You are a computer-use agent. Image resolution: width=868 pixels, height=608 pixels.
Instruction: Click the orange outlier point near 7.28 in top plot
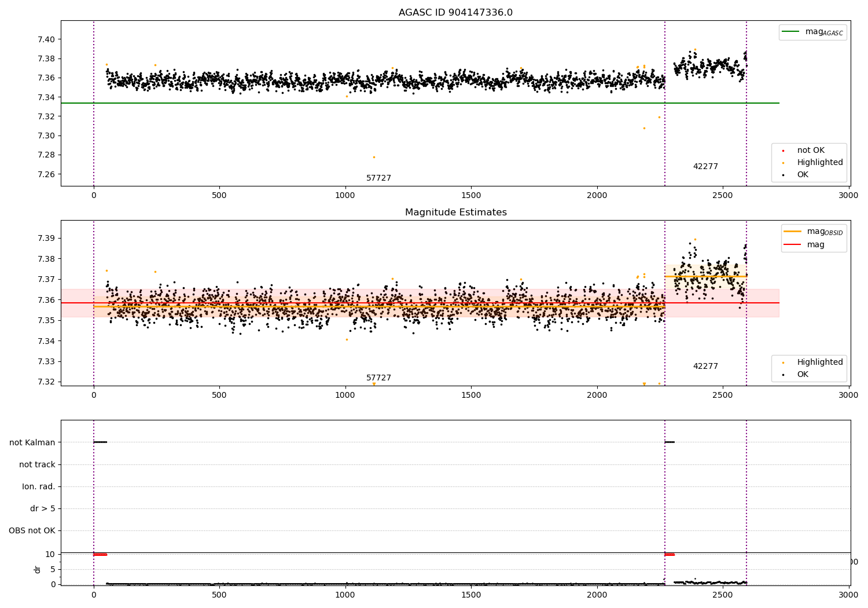(x=374, y=157)
